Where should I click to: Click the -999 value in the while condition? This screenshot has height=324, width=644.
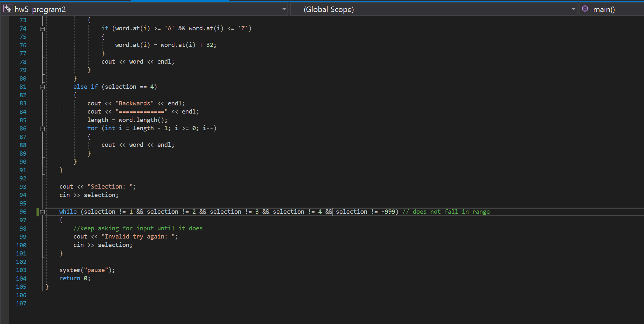point(388,212)
